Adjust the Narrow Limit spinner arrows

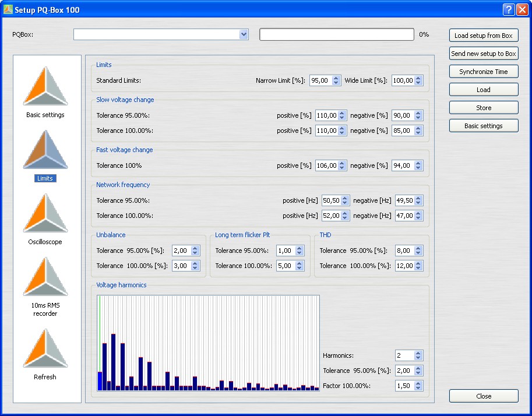336,80
